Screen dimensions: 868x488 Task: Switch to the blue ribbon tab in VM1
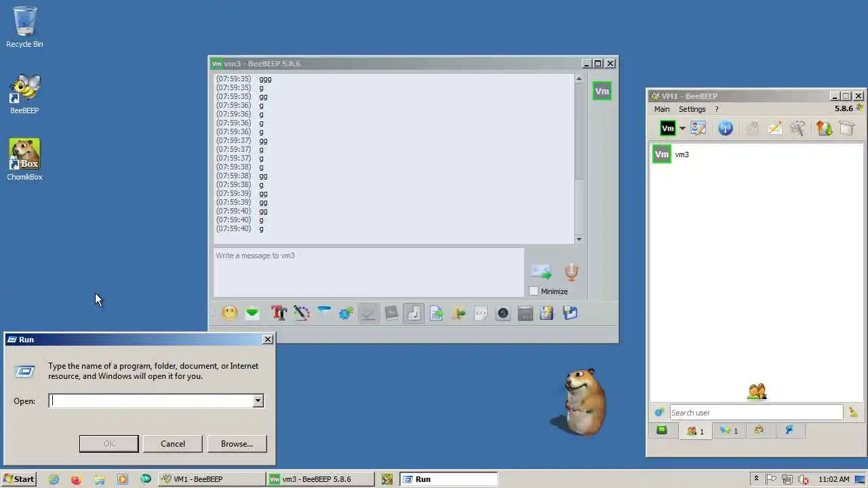[x=789, y=430]
